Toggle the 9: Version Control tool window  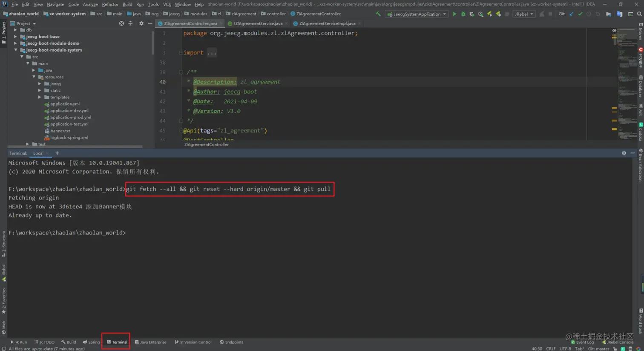tap(193, 342)
